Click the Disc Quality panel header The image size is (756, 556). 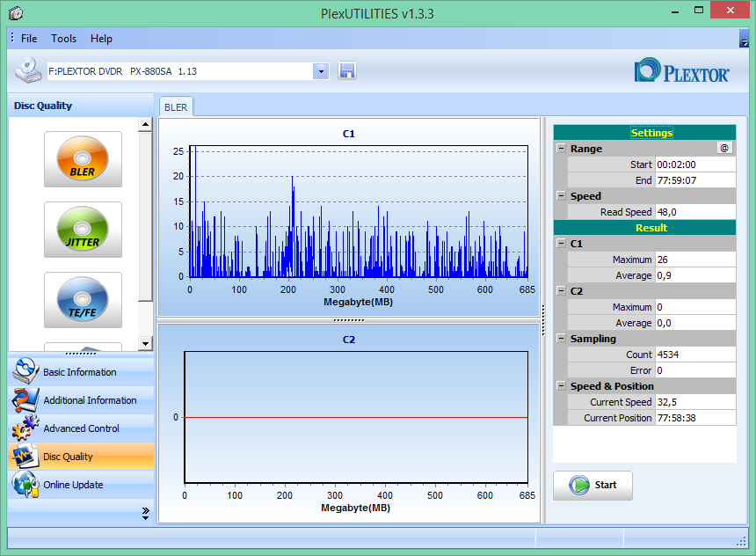click(x=81, y=106)
